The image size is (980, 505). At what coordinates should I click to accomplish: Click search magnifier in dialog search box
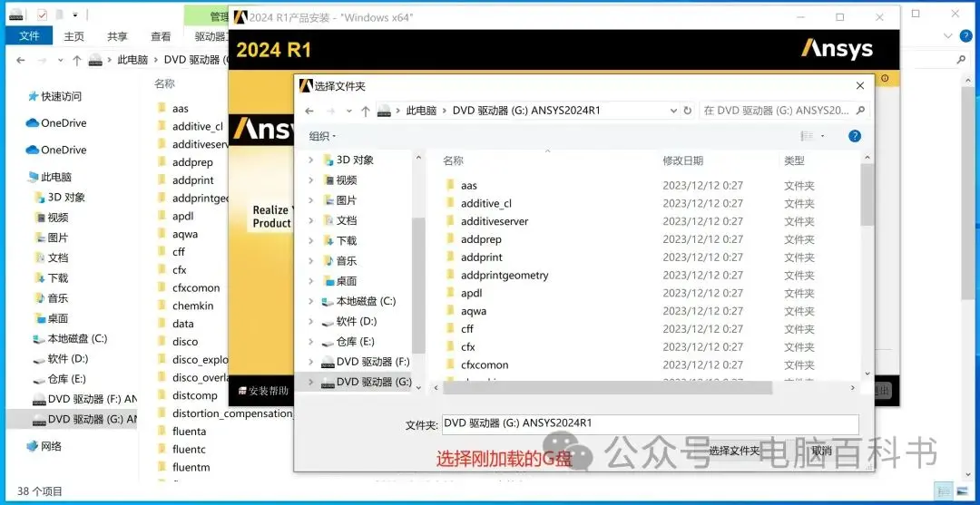860,111
